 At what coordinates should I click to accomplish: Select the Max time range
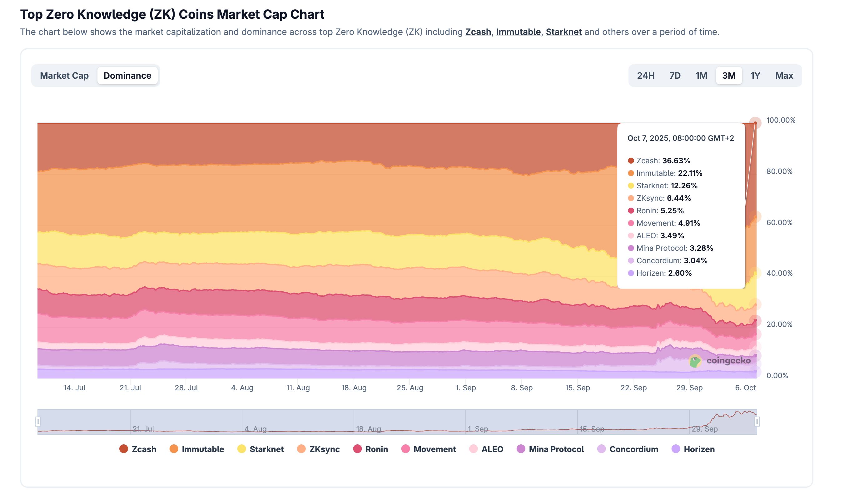(784, 76)
